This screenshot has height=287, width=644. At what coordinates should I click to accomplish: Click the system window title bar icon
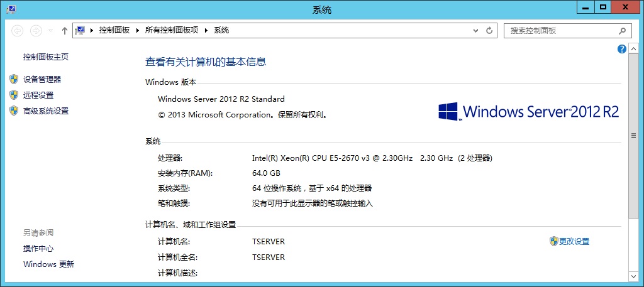point(11,9)
